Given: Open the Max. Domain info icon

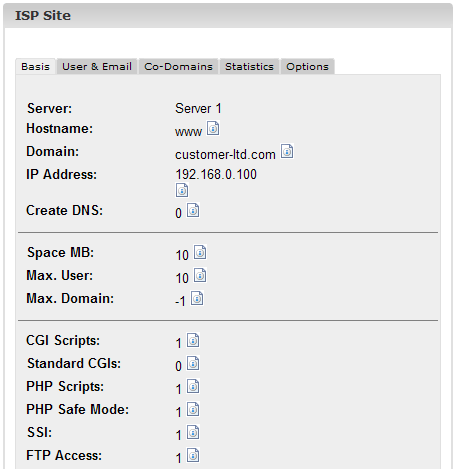Looking at the screenshot, I should 197,298.
